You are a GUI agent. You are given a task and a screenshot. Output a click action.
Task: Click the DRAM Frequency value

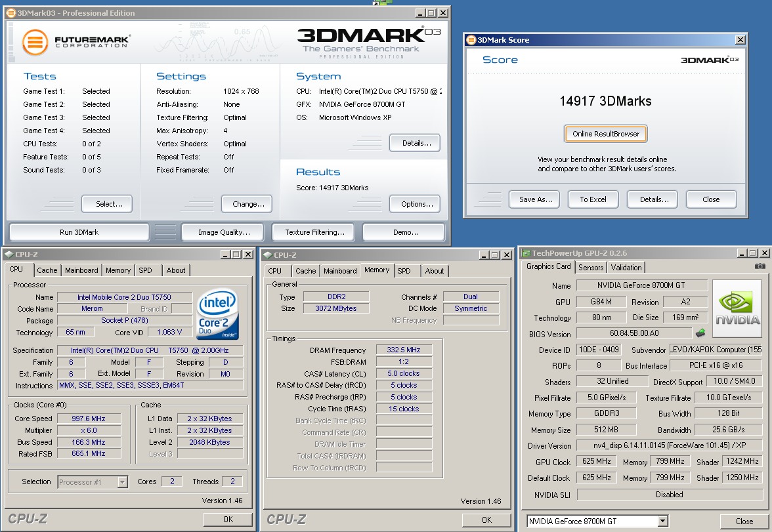pos(404,350)
